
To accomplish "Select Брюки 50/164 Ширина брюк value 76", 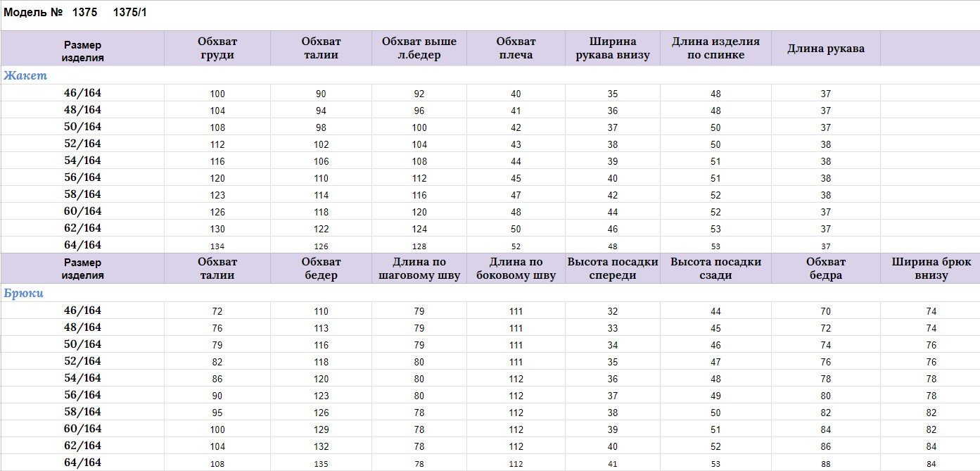I will (x=931, y=345).
